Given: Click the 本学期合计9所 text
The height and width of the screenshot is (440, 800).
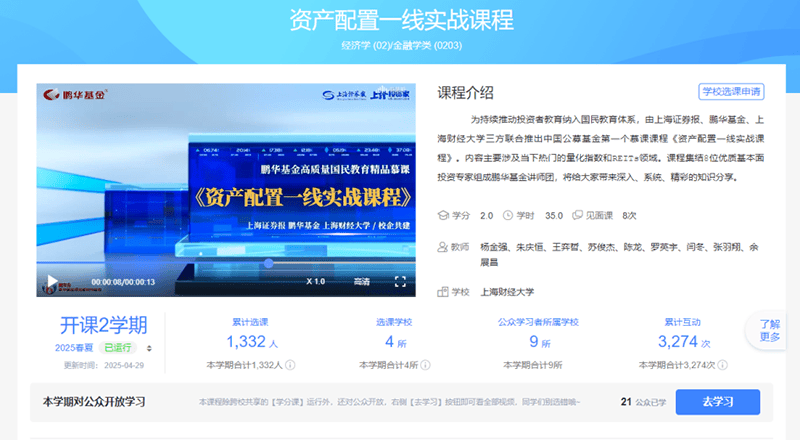Looking at the screenshot, I should coord(532,365).
